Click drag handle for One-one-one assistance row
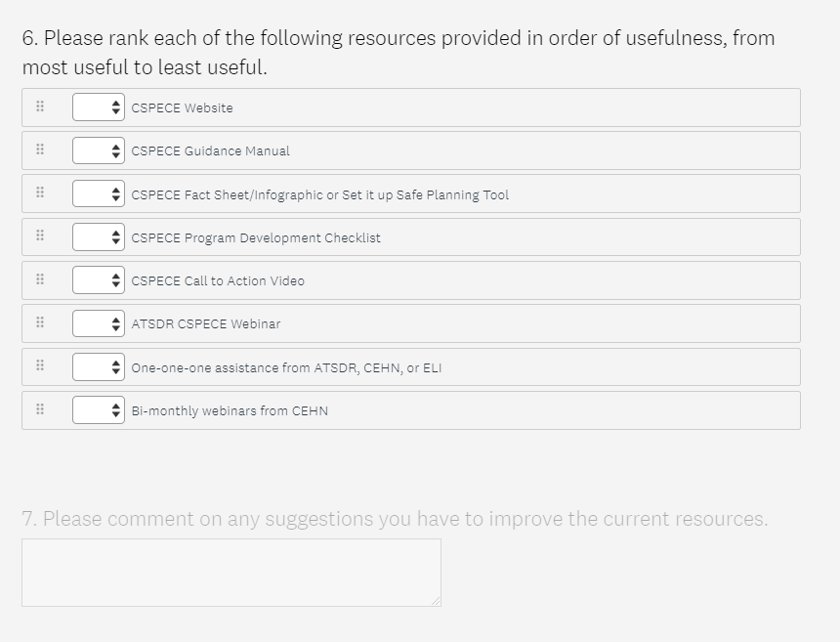The width and height of the screenshot is (840, 642). [x=40, y=365]
